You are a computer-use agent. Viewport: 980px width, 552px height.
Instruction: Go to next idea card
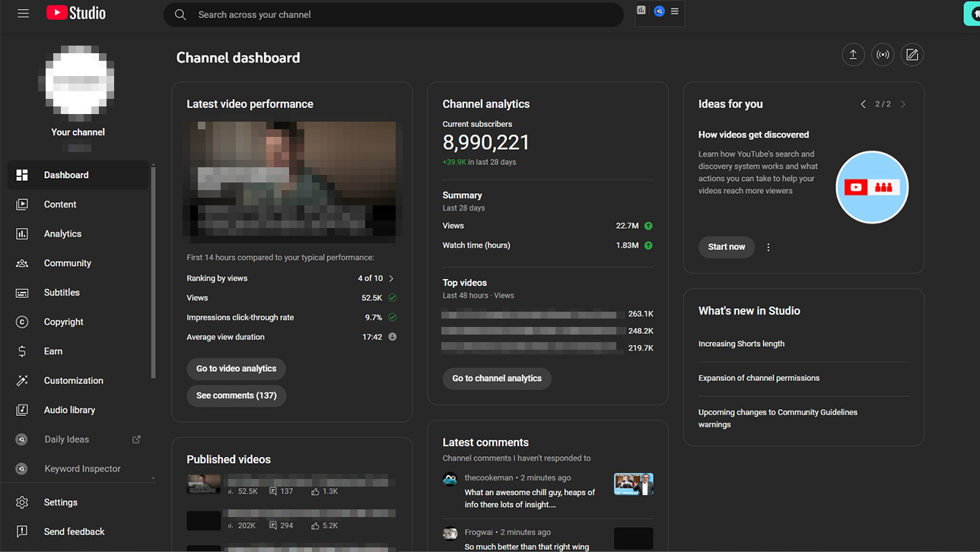[x=903, y=104]
